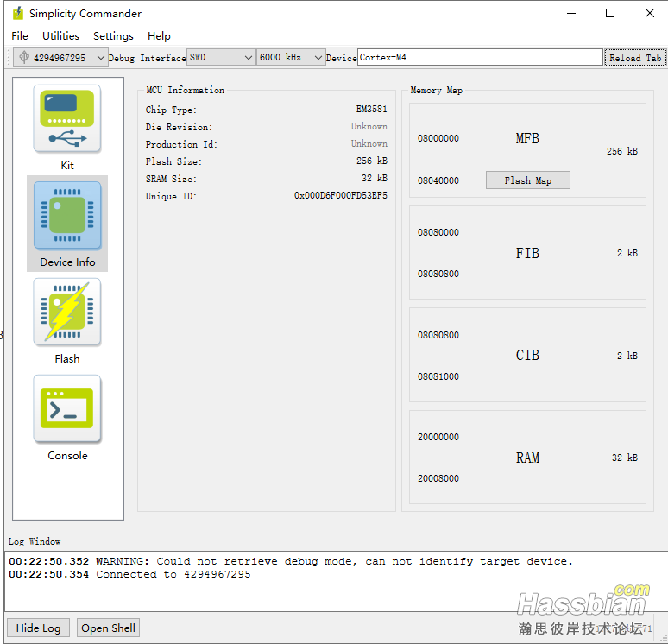The image size is (668, 644).
Task: Click the MFB start address 08000000
Action: (438, 138)
